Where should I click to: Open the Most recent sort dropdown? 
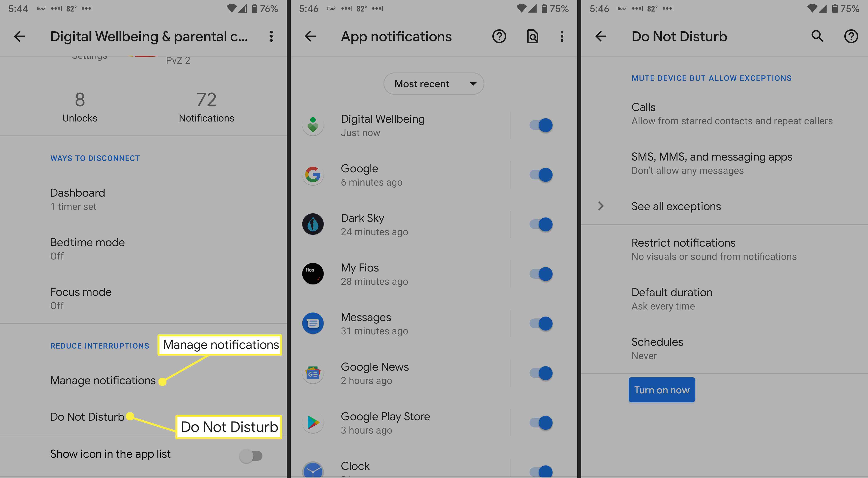point(434,84)
